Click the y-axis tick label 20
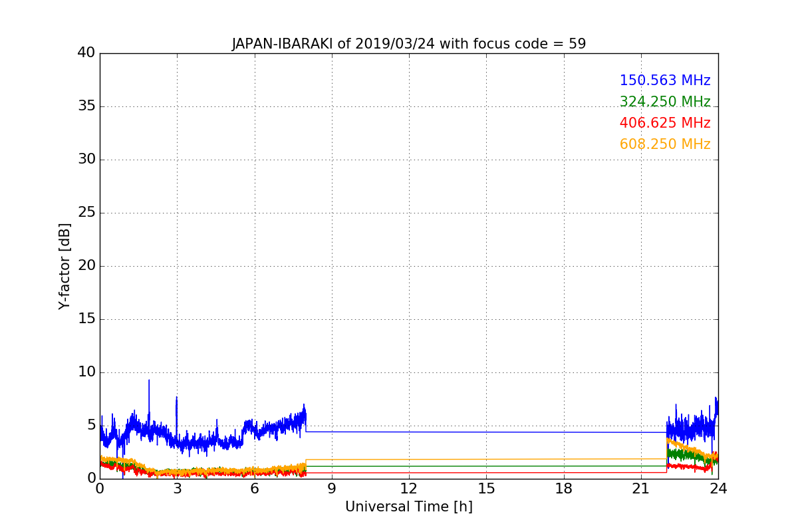This screenshot has width=798, height=532. 86,266
